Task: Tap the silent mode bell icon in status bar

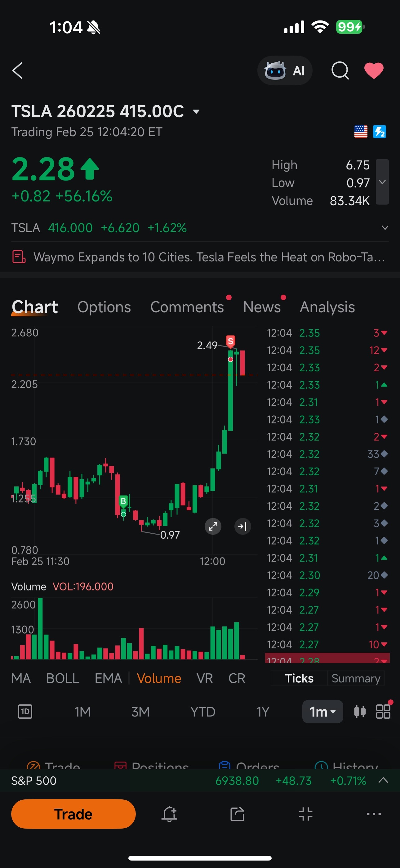Action: [x=94, y=27]
